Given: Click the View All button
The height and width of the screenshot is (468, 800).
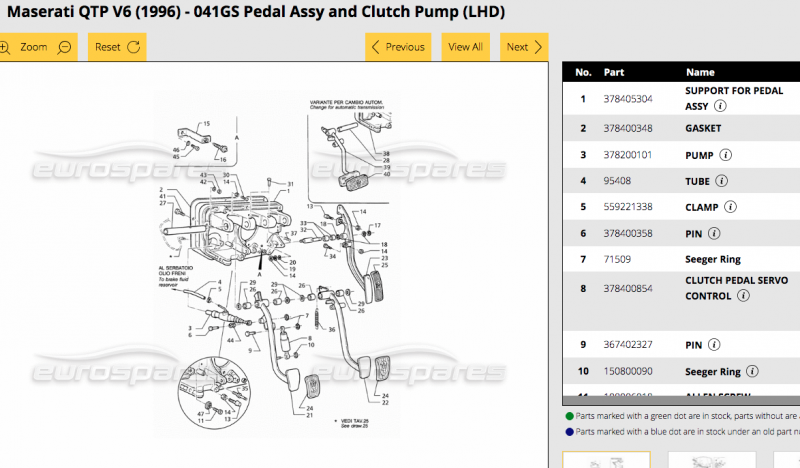Looking at the screenshot, I should (465, 47).
